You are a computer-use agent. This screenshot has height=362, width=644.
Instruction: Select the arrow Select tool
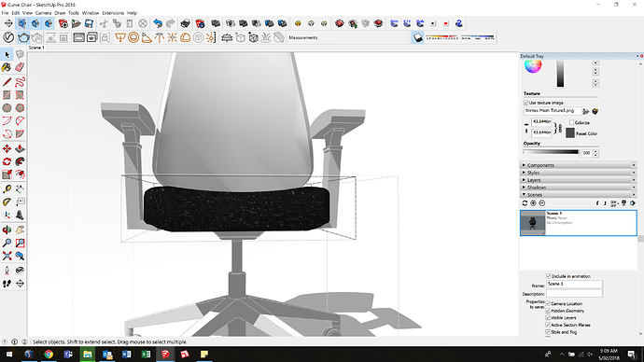pos(7,54)
